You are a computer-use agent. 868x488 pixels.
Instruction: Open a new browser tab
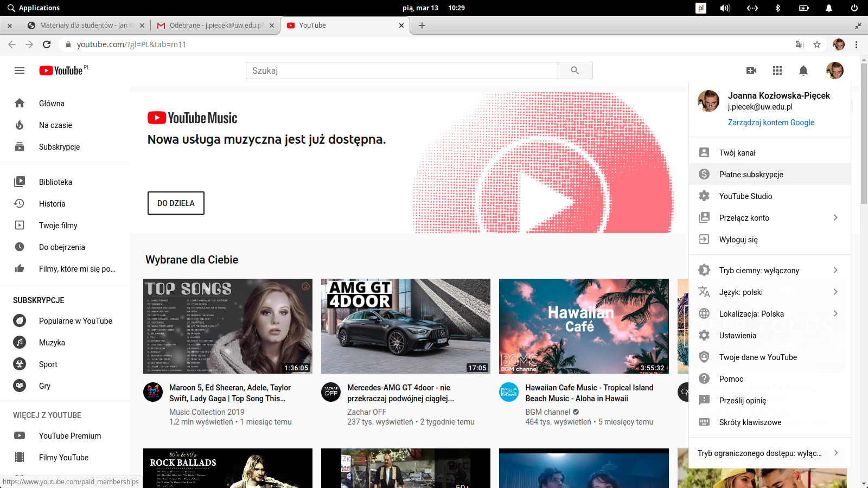[x=422, y=25]
